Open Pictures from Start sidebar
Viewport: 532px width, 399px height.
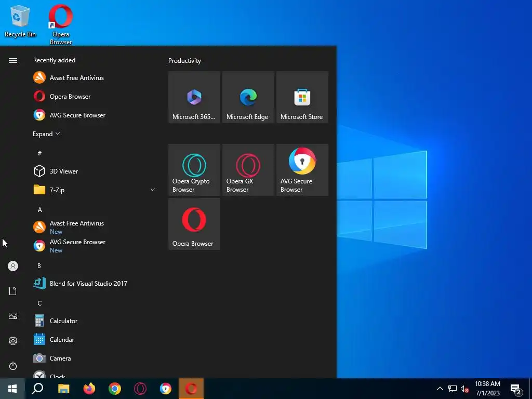tap(13, 316)
